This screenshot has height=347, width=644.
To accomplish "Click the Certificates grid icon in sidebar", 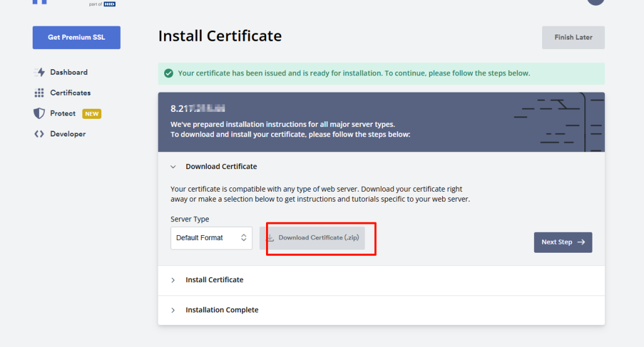I will [x=39, y=93].
